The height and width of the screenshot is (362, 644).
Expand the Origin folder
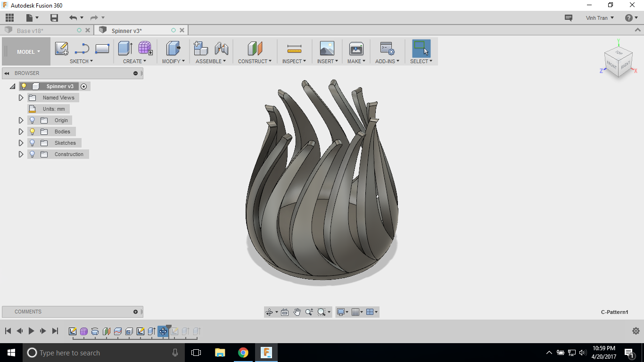[21, 120]
